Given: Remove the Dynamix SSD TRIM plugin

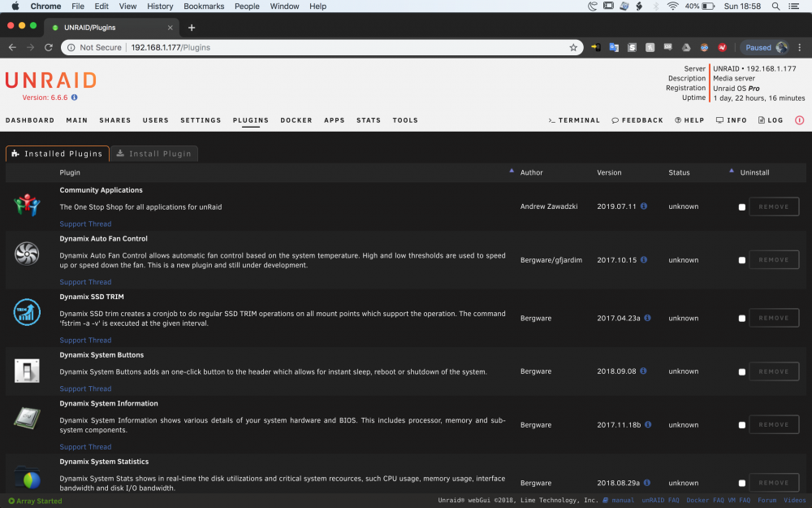Looking at the screenshot, I should 774,319.
